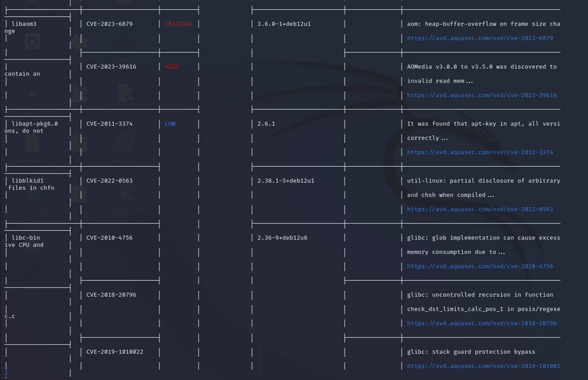Click the blue LOW severity label
This screenshot has width=588, height=380.
(170, 124)
